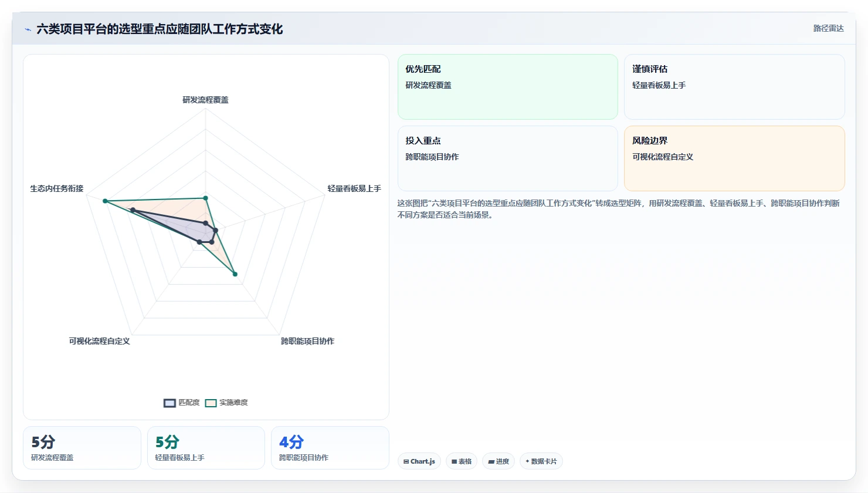868x493 pixels.
Task: Open the 谨慎评估 card
Action: [x=734, y=87]
